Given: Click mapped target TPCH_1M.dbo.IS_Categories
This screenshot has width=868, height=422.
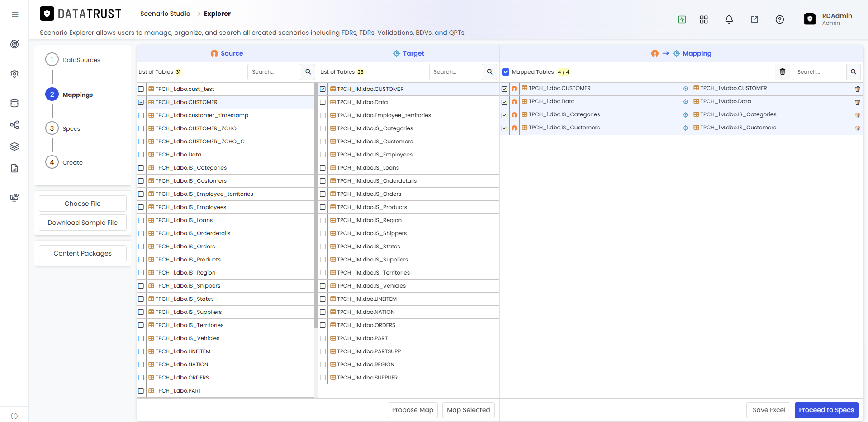Looking at the screenshot, I should click(x=738, y=114).
